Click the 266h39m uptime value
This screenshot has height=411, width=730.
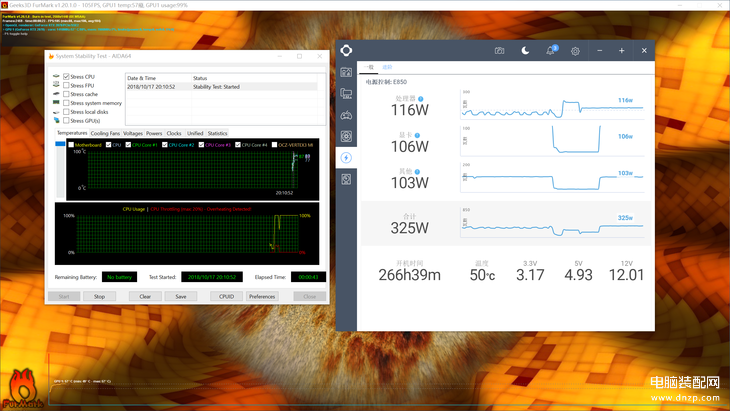tap(410, 275)
